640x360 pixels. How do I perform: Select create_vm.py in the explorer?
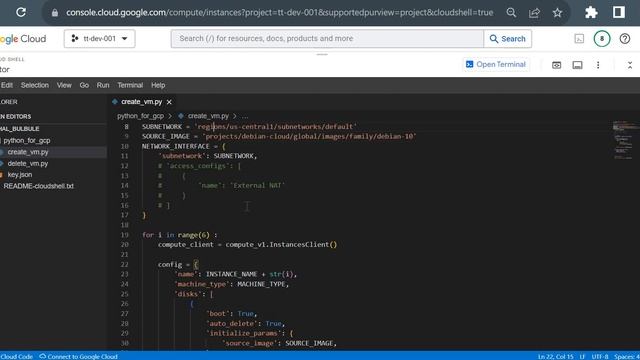tap(28, 152)
